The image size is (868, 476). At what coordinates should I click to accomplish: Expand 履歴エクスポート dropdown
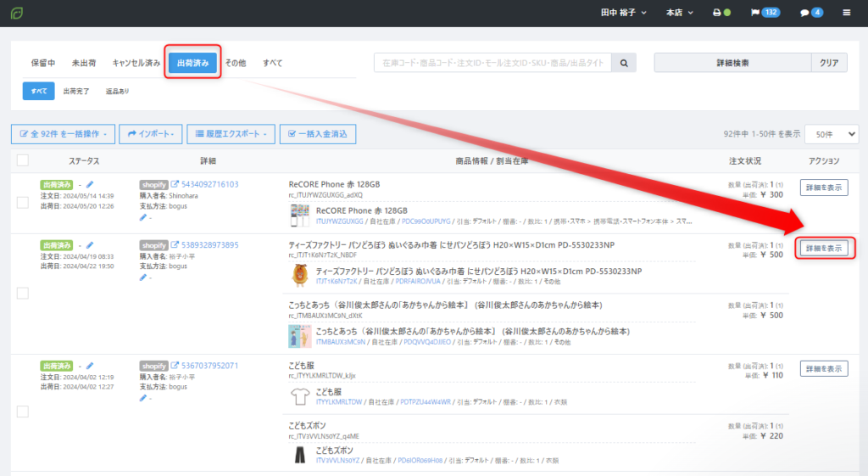click(x=231, y=134)
